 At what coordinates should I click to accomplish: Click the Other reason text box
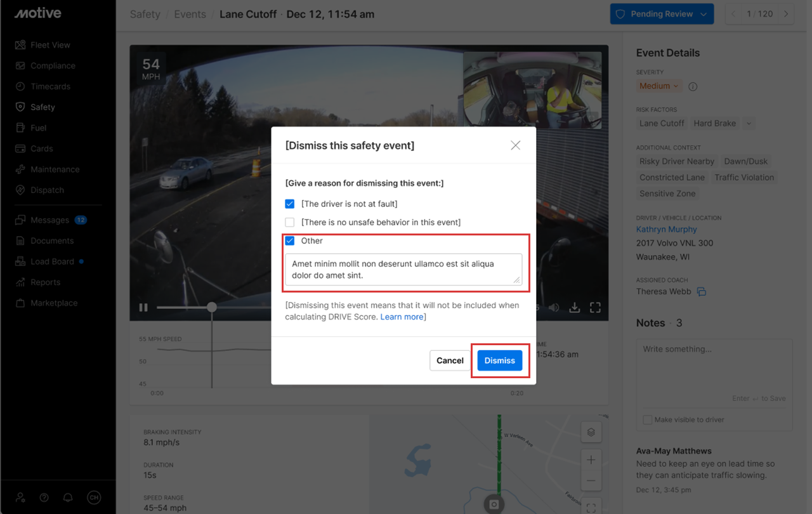[x=403, y=269]
